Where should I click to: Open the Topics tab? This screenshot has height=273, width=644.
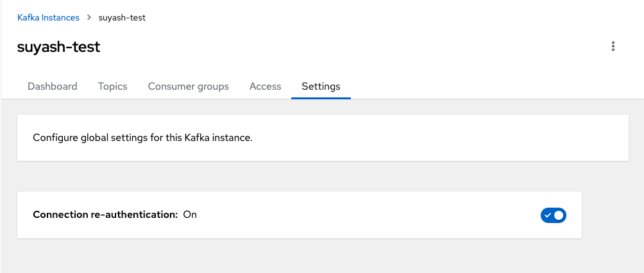112,87
